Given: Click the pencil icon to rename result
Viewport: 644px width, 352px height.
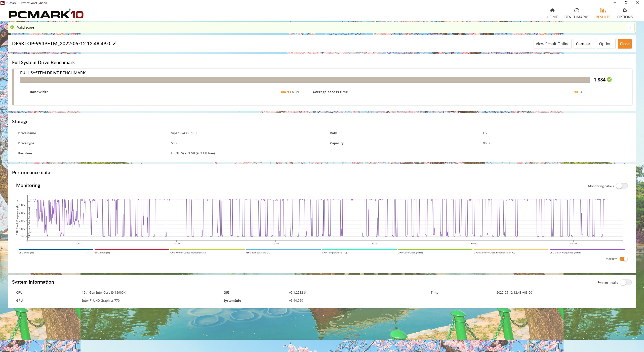Looking at the screenshot, I should (x=115, y=43).
